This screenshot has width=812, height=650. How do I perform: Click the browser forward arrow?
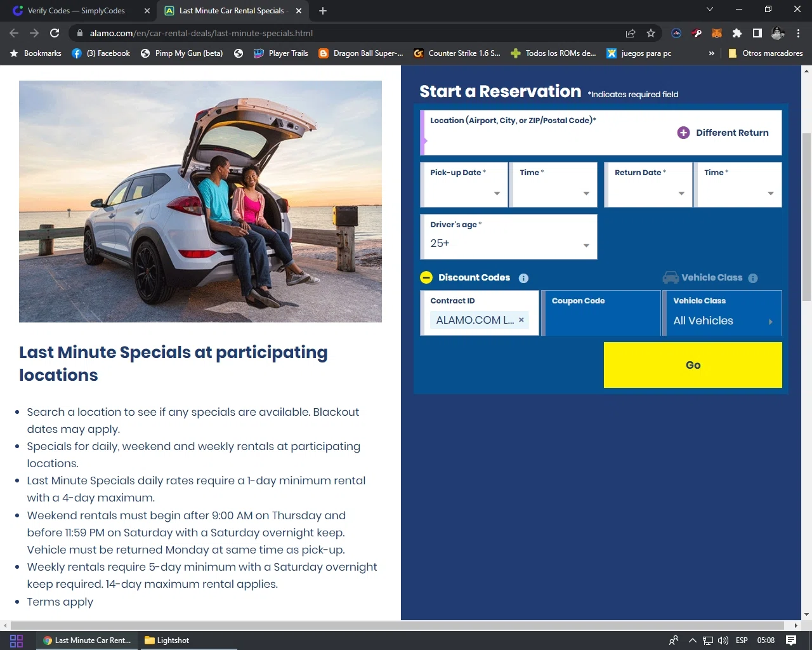(34, 33)
